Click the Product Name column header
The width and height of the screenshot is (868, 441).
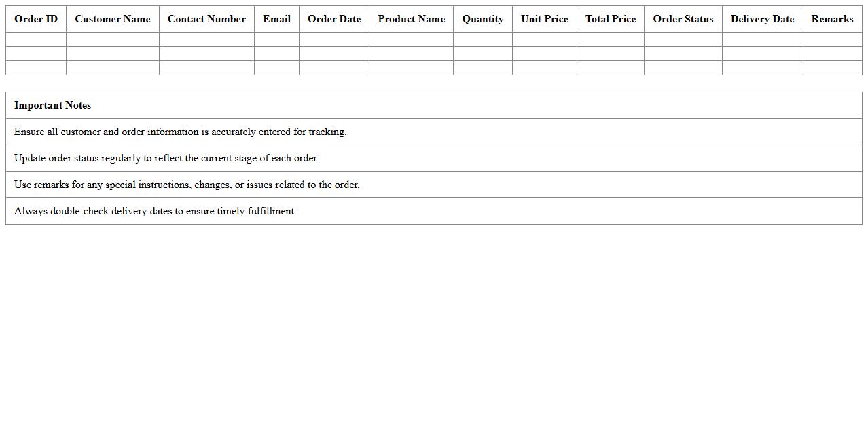tap(411, 19)
